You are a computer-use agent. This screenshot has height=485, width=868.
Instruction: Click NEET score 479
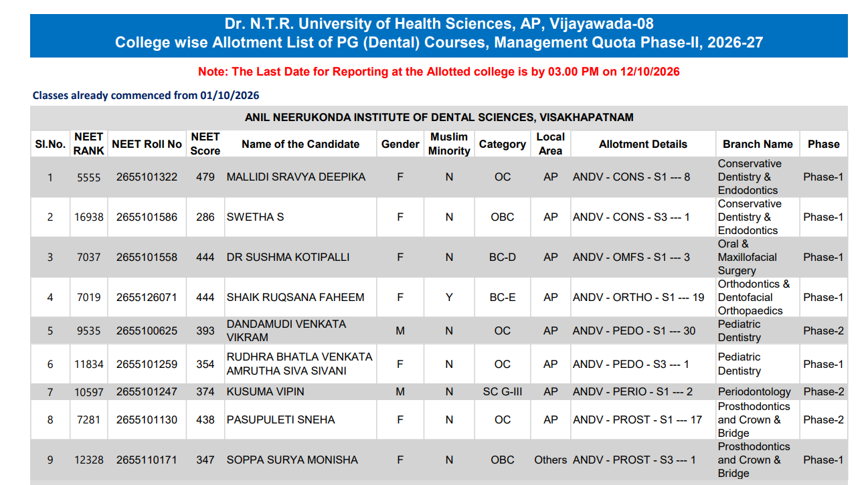point(205,177)
